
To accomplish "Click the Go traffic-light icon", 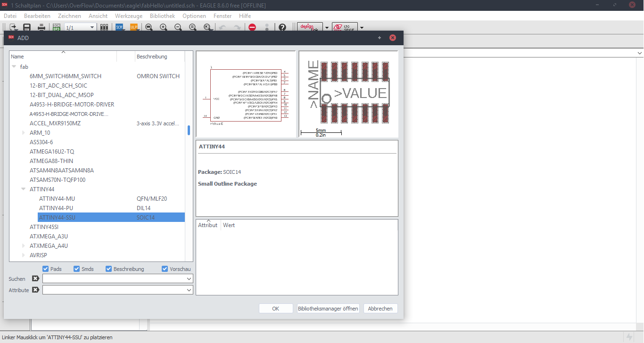I will [267, 27].
